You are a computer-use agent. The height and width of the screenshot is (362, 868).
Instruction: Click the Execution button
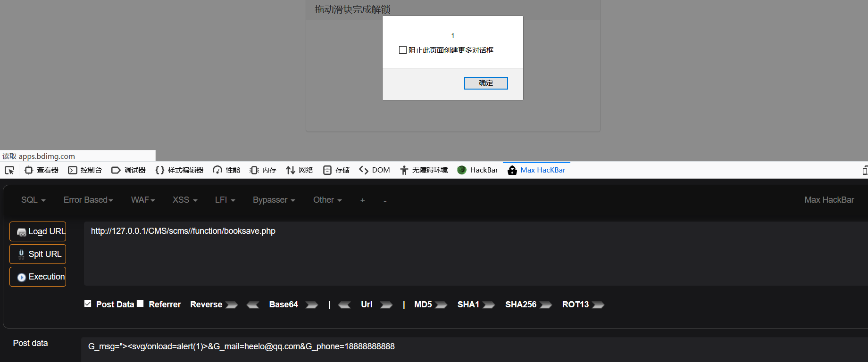[38, 277]
